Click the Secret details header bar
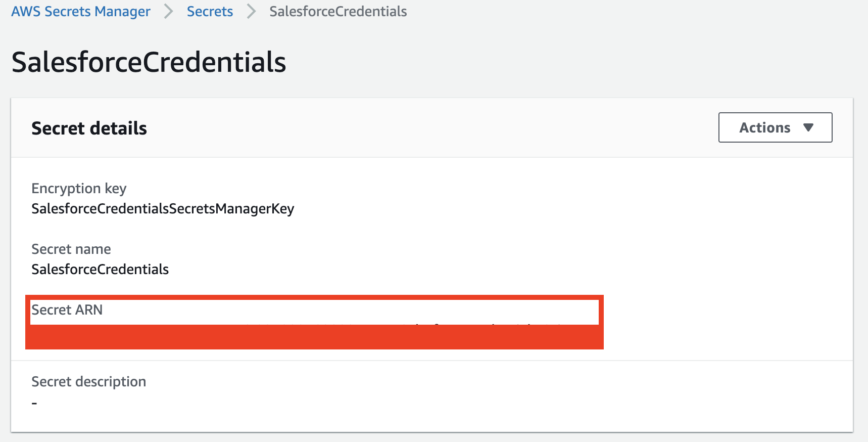The height and width of the screenshot is (442, 868). (432, 127)
